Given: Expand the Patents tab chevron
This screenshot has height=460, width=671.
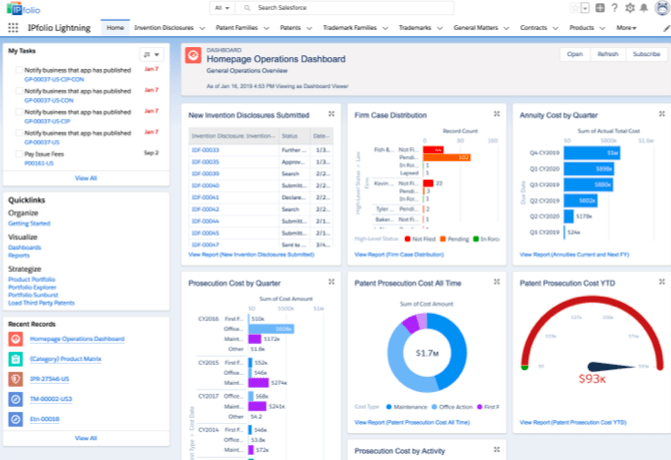Looking at the screenshot, I should (x=309, y=28).
